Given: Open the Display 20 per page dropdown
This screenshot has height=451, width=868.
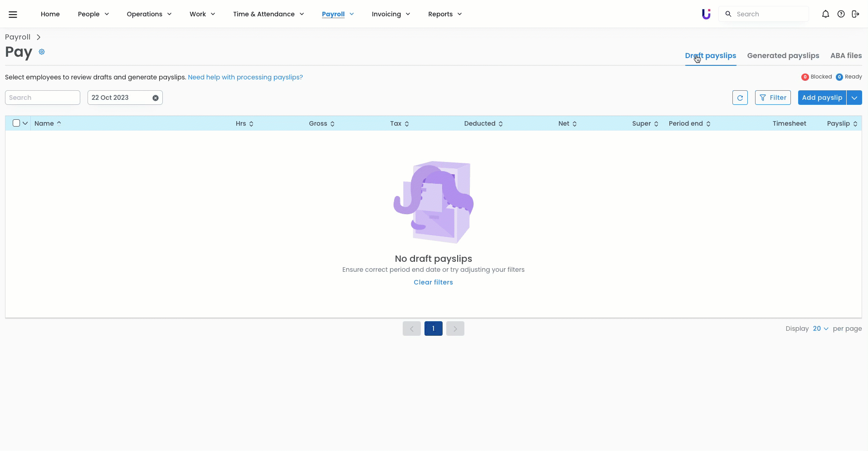Looking at the screenshot, I should [x=820, y=328].
